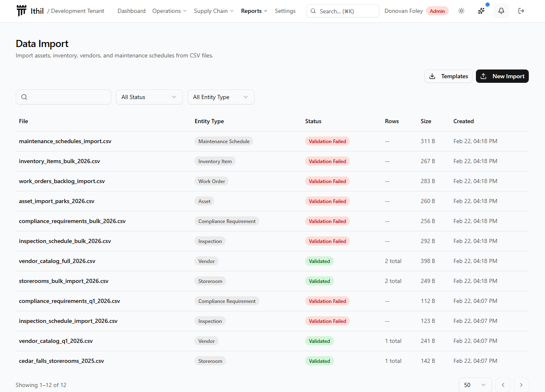Open inventory_items_bulk_2026.csv row
This screenshot has height=392, width=545.
(x=272, y=161)
